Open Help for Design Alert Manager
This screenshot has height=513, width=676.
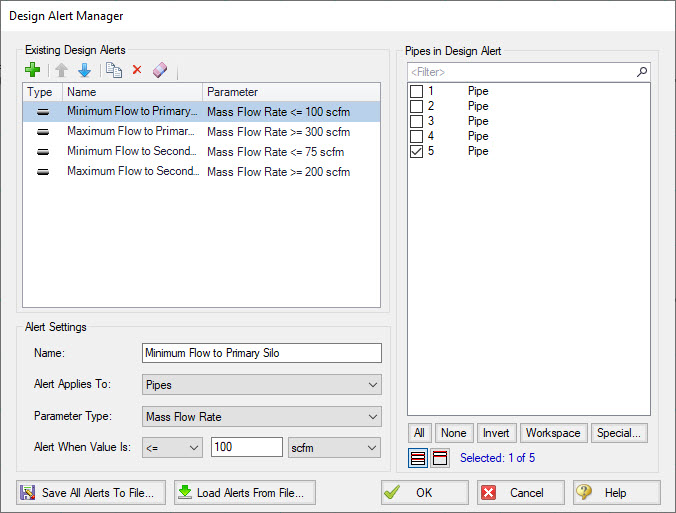click(x=617, y=492)
